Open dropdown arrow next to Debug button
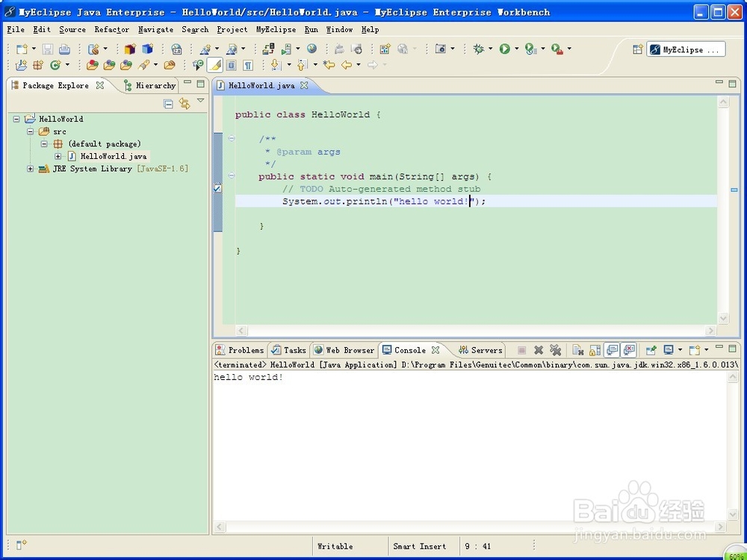The image size is (747, 560). [490, 49]
